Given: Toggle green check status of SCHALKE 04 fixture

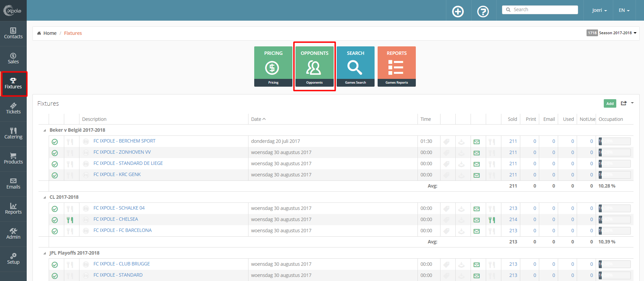Looking at the screenshot, I should tap(55, 209).
